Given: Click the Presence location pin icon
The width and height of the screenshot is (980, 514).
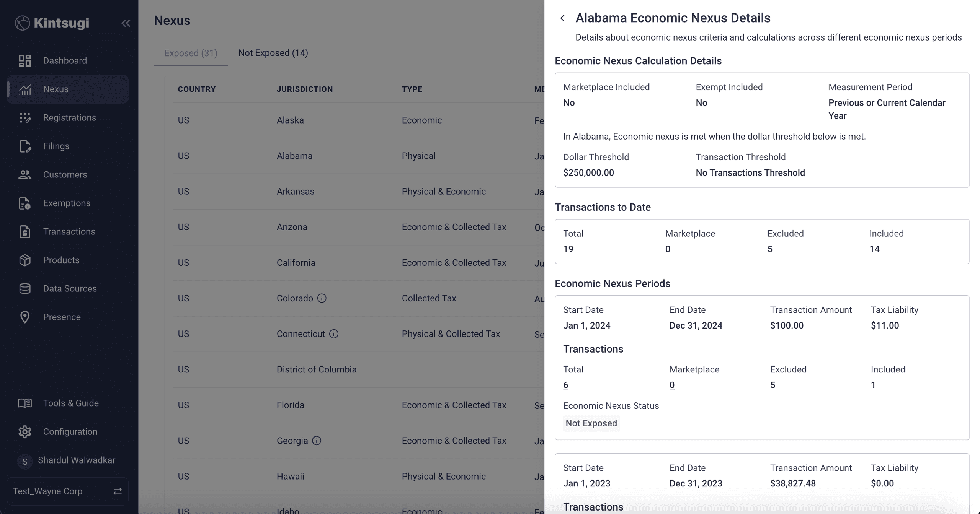Looking at the screenshot, I should point(25,317).
